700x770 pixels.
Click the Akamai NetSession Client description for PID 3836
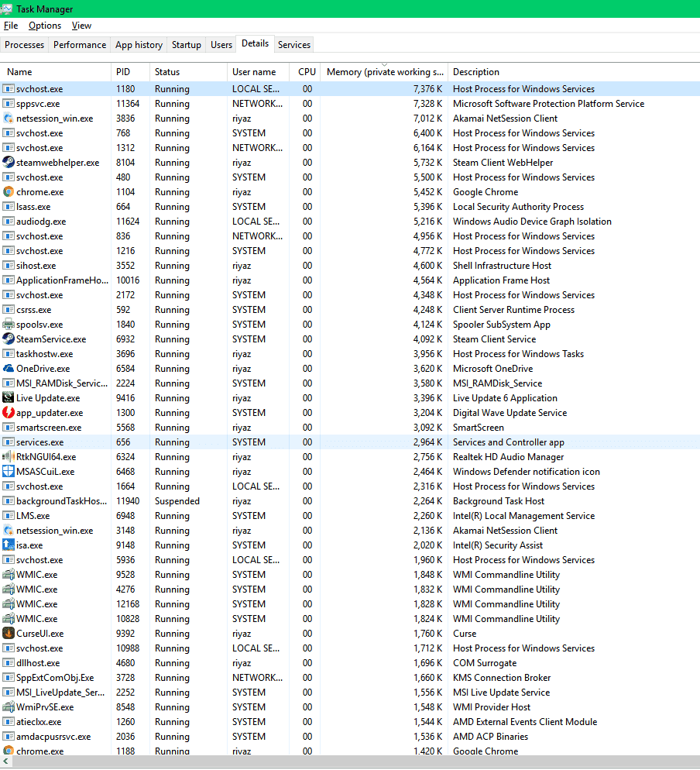click(505, 119)
